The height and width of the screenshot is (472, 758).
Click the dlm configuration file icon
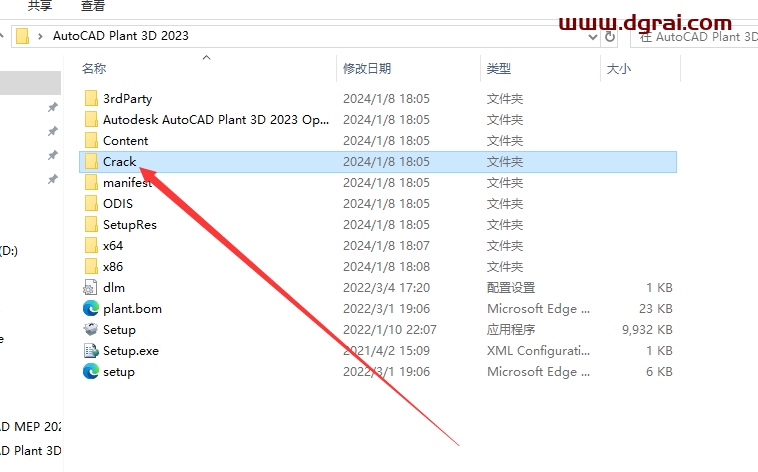[x=90, y=287]
